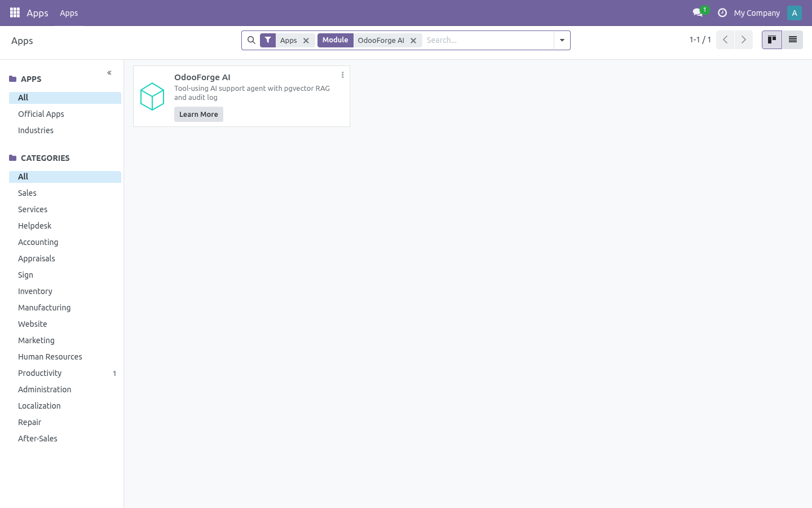Click the OdooForge AI cube module icon
The height and width of the screenshot is (508, 812).
(x=152, y=97)
